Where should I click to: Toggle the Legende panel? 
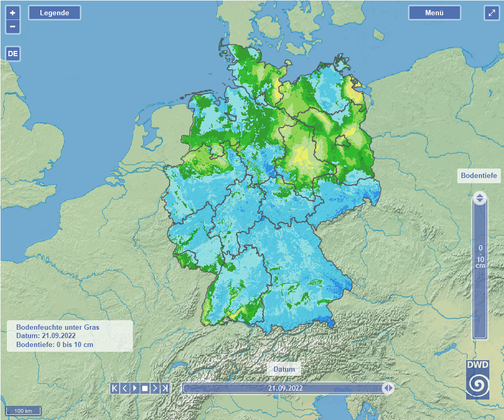click(55, 13)
